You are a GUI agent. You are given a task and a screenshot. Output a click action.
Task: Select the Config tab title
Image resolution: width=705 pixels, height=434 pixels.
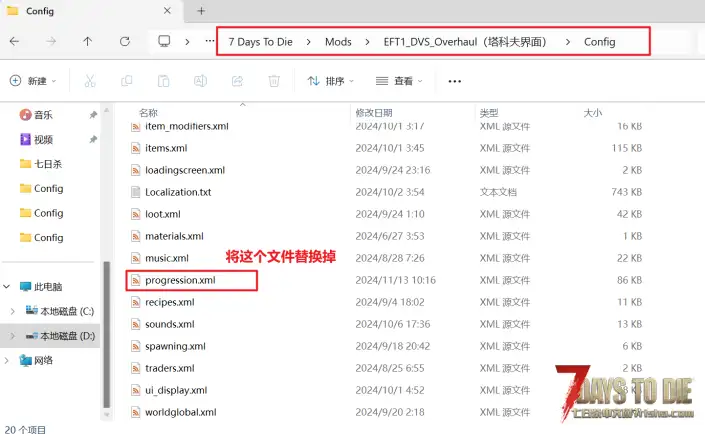pyautogui.click(x=40, y=11)
